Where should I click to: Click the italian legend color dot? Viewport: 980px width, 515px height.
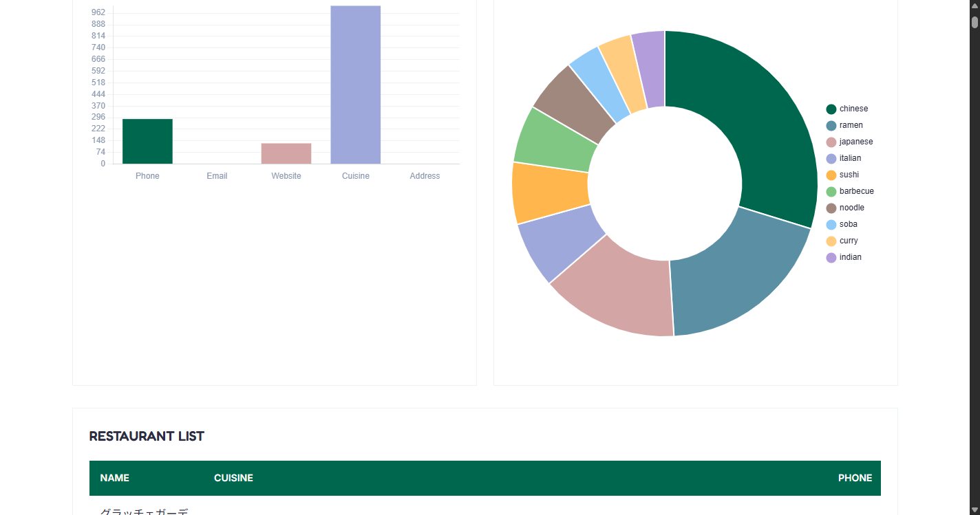[831, 158]
